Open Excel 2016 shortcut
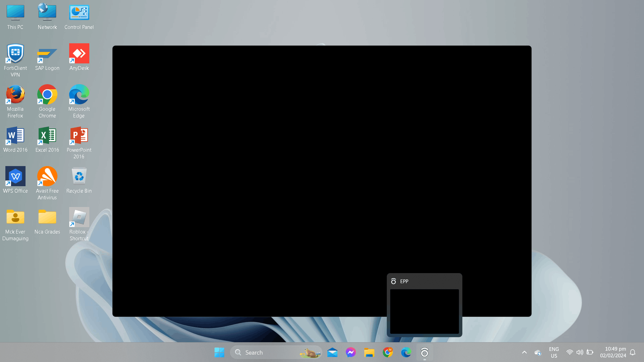644x362 pixels. pyautogui.click(x=47, y=139)
